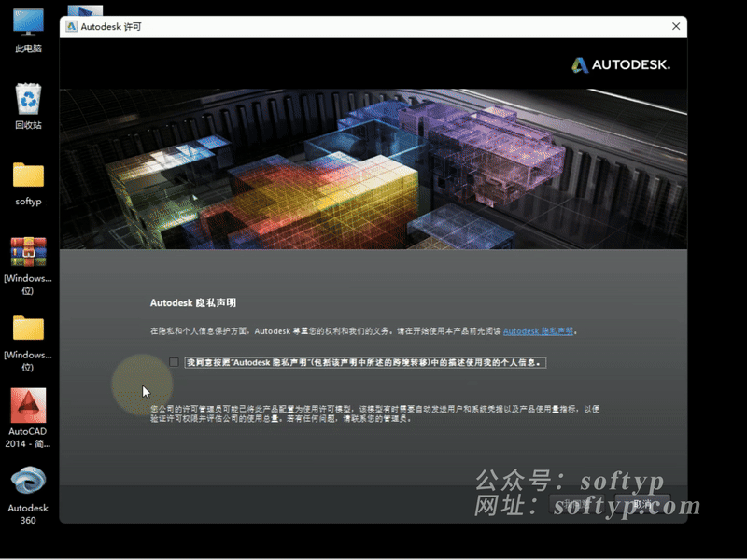This screenshot has height=560, width=747.
Task: Close the Autodesk 许可 dialog window
Action: (676, 27)
